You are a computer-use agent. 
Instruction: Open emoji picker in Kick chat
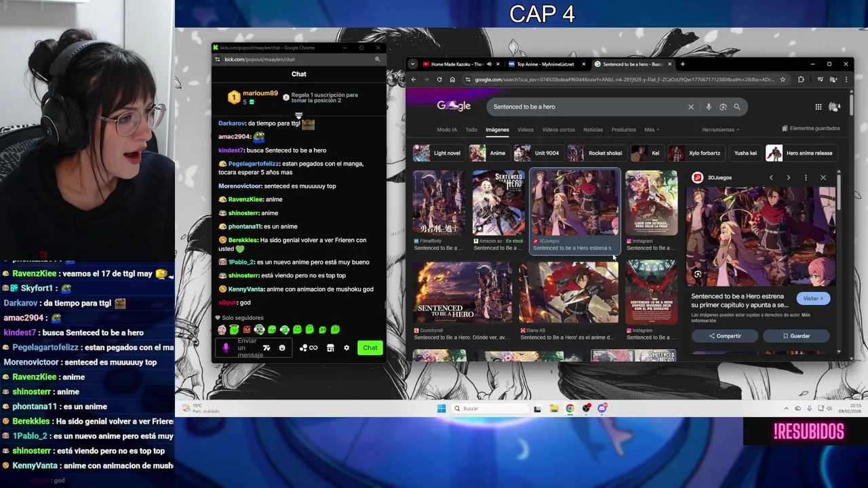point(282,348)
